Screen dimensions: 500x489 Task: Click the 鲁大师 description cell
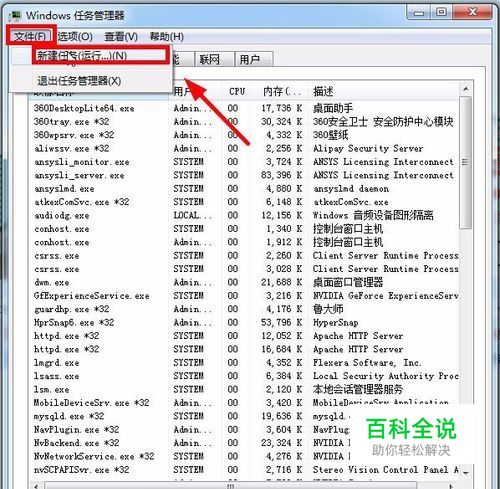click(x=328, y=309)
